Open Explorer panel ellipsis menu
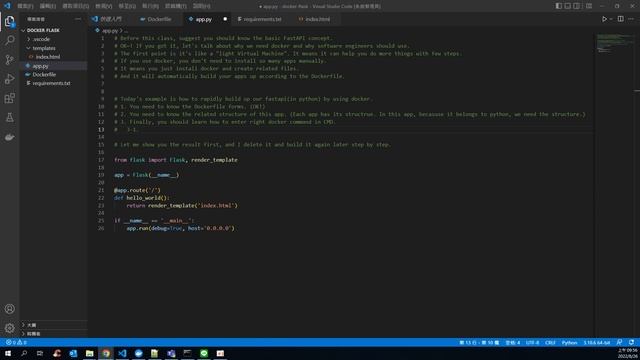 (78, 19)
